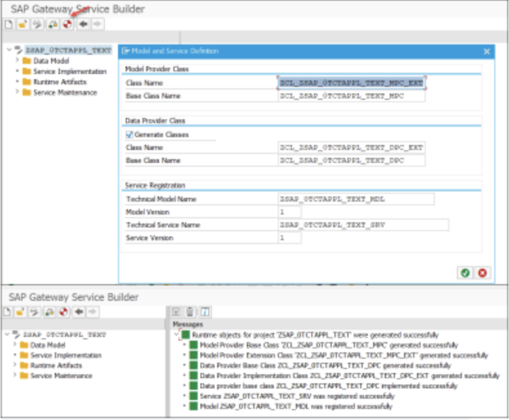Click Open Project folder icon in lower toolbar

point(20,312)
